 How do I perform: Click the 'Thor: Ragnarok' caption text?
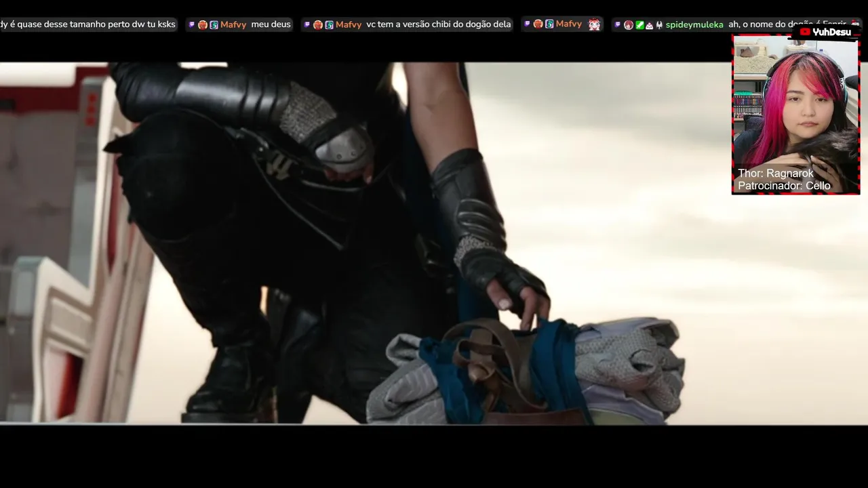(775, 174)
